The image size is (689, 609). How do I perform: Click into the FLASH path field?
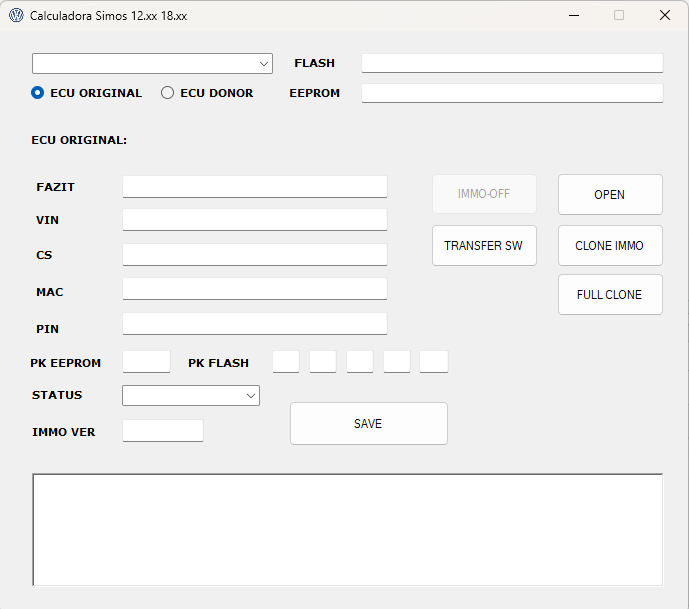(x=512, y=63)
